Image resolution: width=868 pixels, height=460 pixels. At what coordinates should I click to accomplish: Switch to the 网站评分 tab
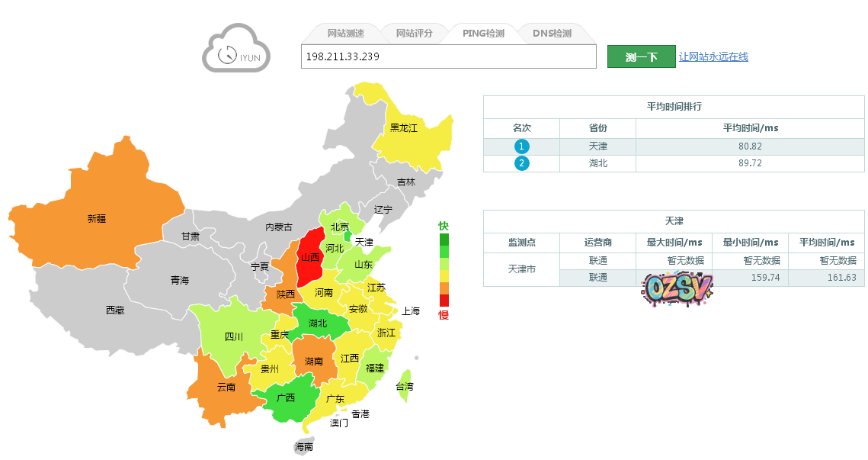click(x=414, y=34)
